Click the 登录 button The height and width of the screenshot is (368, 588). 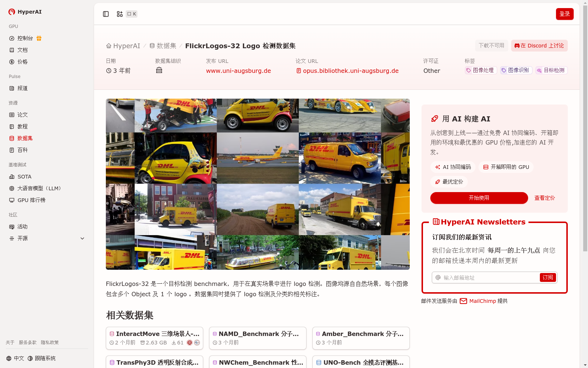pyautogui.click(x=564, y=14)
